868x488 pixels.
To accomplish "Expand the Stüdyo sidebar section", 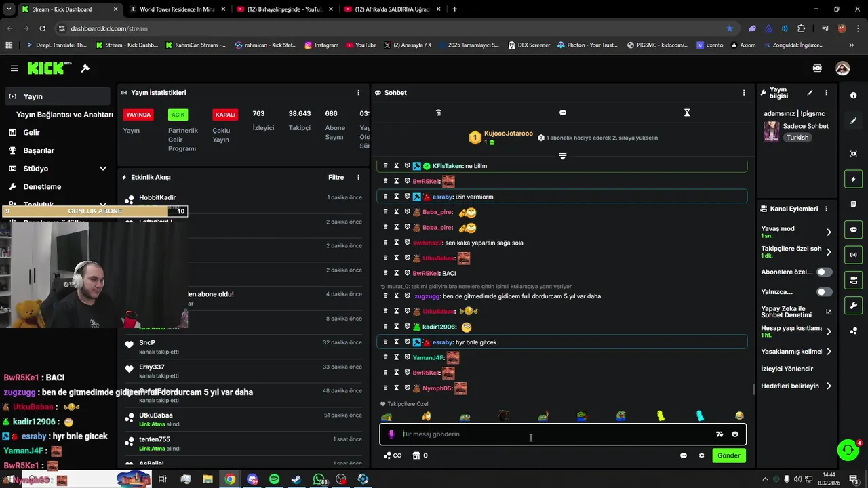I will tap(103, 169).
